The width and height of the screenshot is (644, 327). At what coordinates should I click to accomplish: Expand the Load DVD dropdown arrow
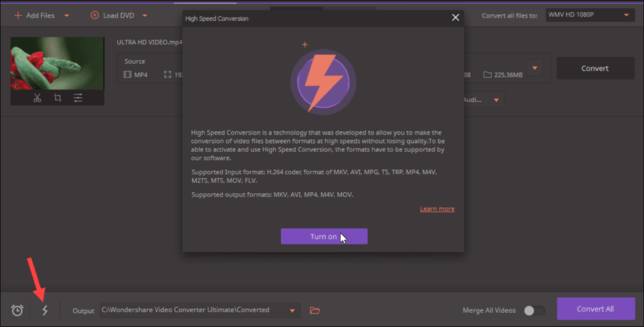coord(144,15)
